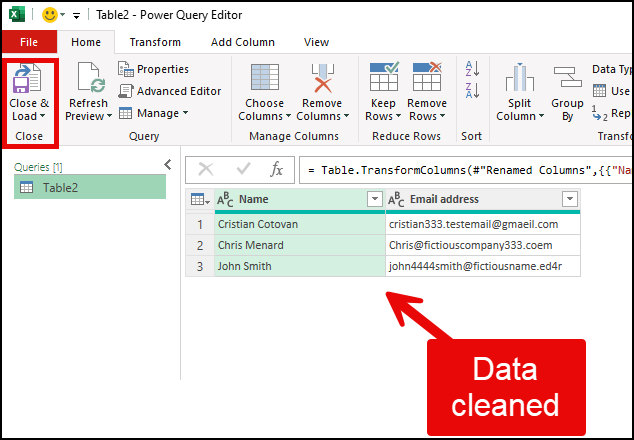The image size is (634, 440).
Task: Expand the Remove Rows dropdown arrow
Action: (442, 116)
